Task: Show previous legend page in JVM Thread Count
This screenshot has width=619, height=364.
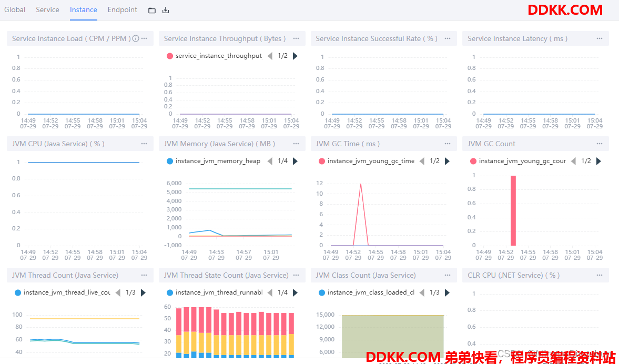Action: point(118,292)
